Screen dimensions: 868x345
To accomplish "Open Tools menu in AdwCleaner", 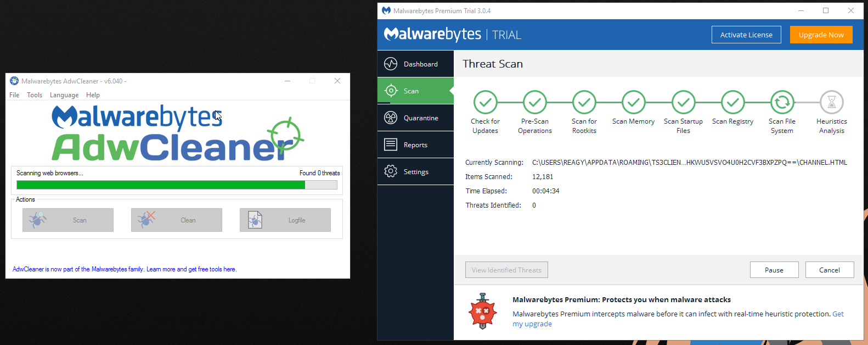I will [35, 95].
